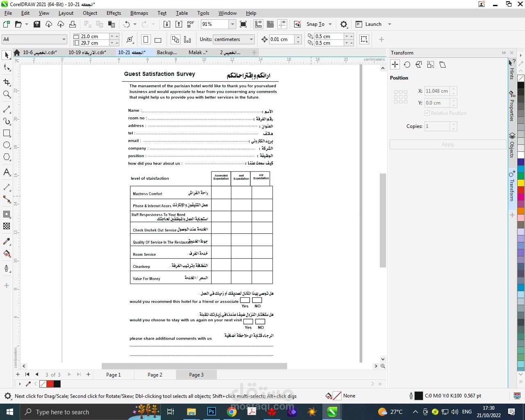Screen dimensions: 525x420
Task: Open the Units centimeters dropdown
Action: pyautogui.click(x=251, y=39)
